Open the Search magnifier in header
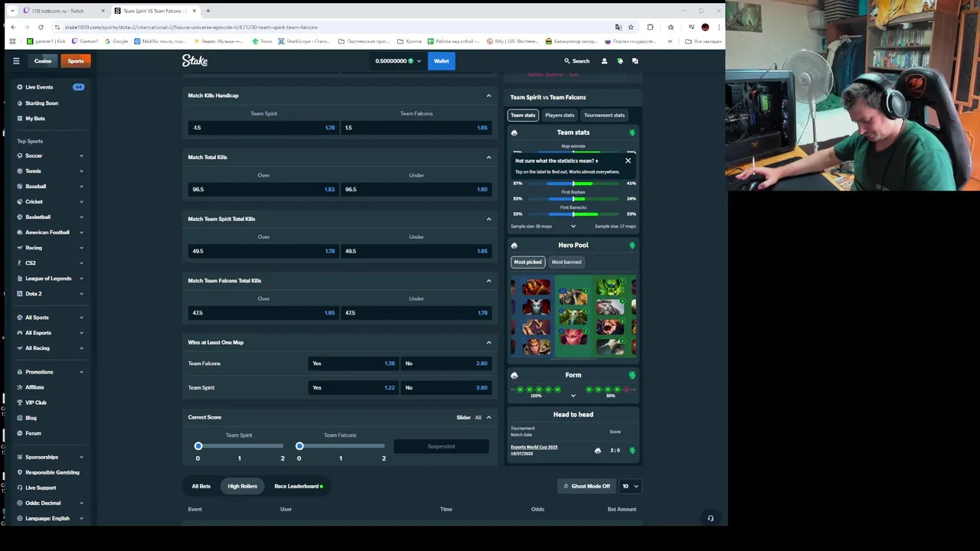Image resolution: width=980 pixels, height=551 pixels. pyautogui.click(x=567, y=61)
